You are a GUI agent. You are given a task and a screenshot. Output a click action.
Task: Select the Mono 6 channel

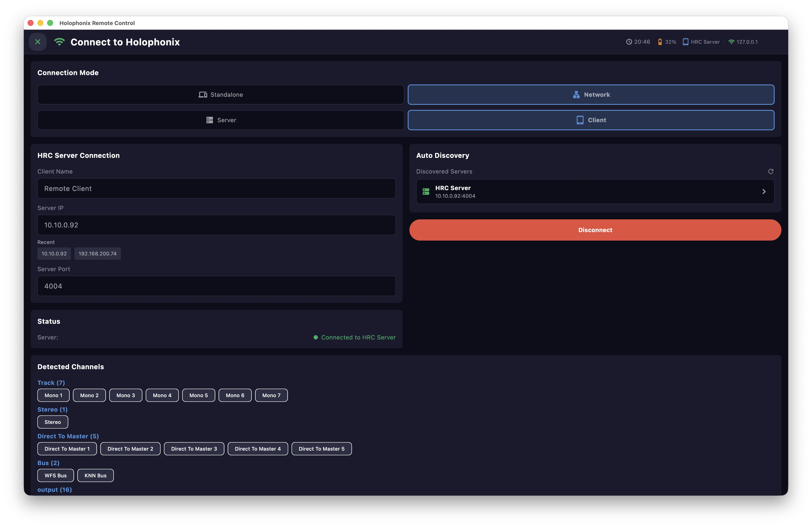pyautogui.click(x=235, y=395)
